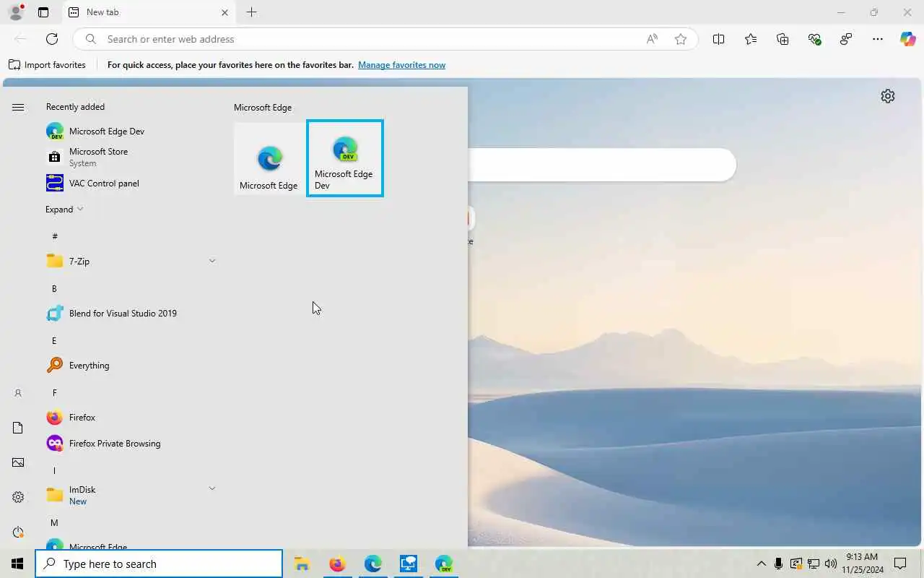Click the microphone tray icon
This screenshot has width=924, height=578.
pyautogui.click(x=778, y=564)
